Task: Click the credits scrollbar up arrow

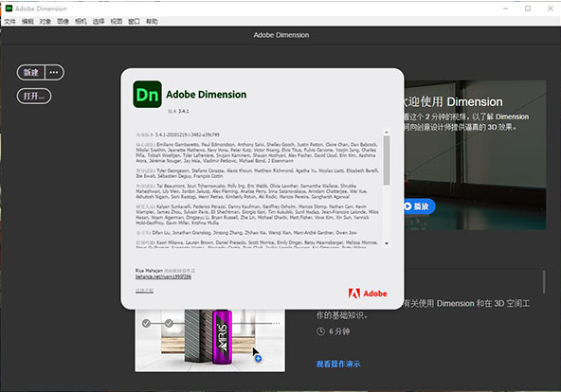Action: click(387, 133)
